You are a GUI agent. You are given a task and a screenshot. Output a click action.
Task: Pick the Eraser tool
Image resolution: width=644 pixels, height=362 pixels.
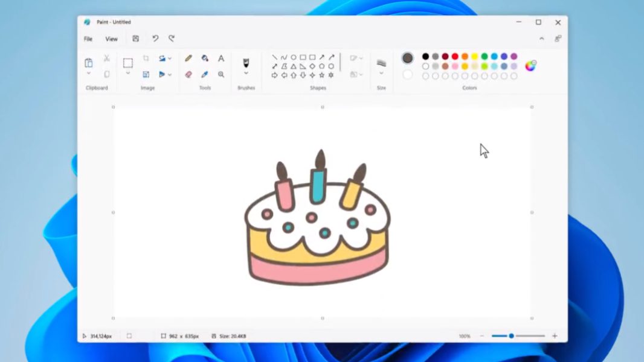[x=188, y=74]
